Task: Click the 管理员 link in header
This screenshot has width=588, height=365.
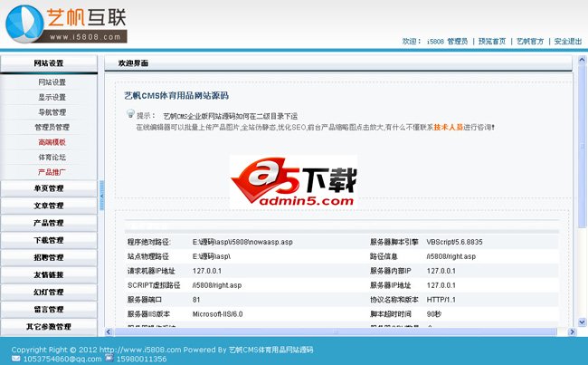Action: point(458,42)
